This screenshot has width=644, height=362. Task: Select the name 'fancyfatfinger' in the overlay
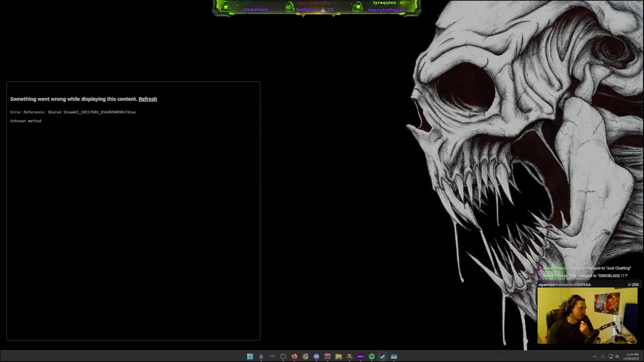click(386, 10)
